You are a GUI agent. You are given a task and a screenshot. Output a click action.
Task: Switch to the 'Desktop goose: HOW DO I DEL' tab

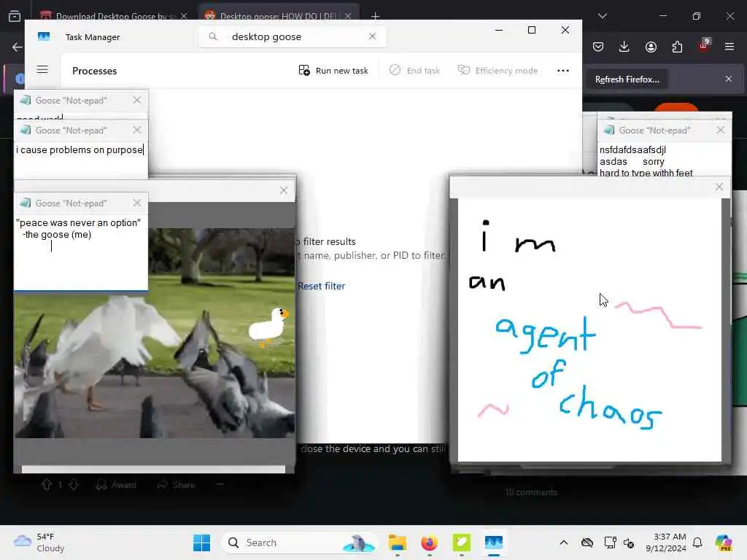click(278, 16)
